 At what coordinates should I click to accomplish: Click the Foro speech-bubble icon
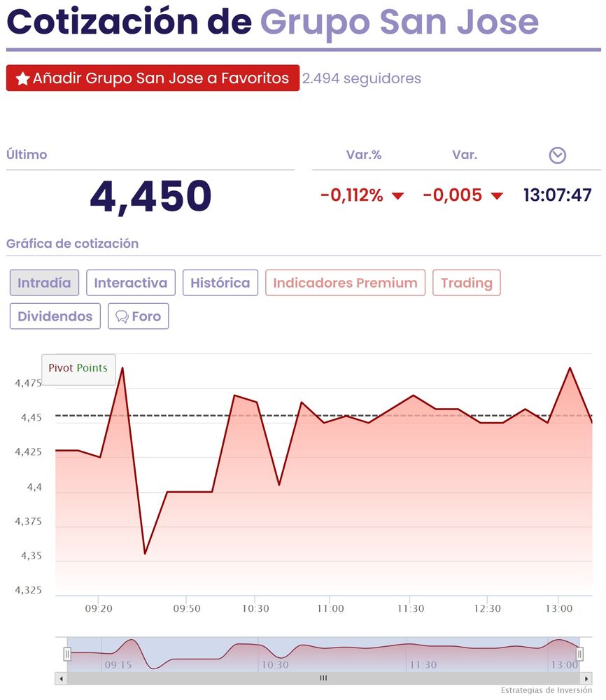[x=122, y=316]
